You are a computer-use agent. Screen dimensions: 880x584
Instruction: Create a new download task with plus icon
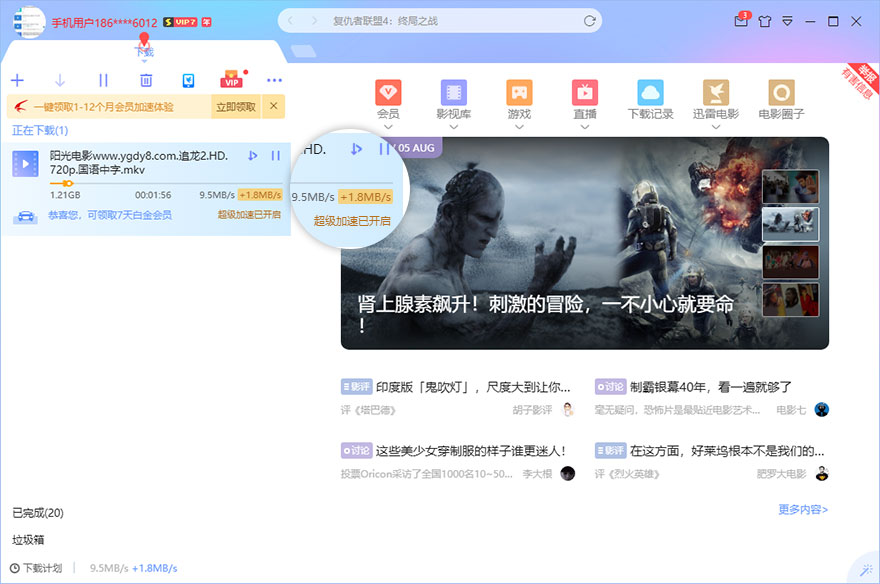pyautogui.click(x=17, y=80)
